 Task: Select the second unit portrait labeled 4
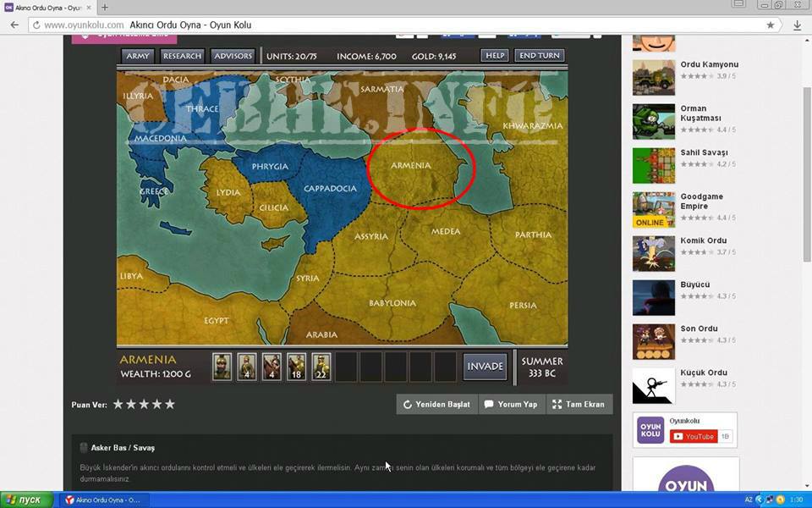click(x=246, y=367)
